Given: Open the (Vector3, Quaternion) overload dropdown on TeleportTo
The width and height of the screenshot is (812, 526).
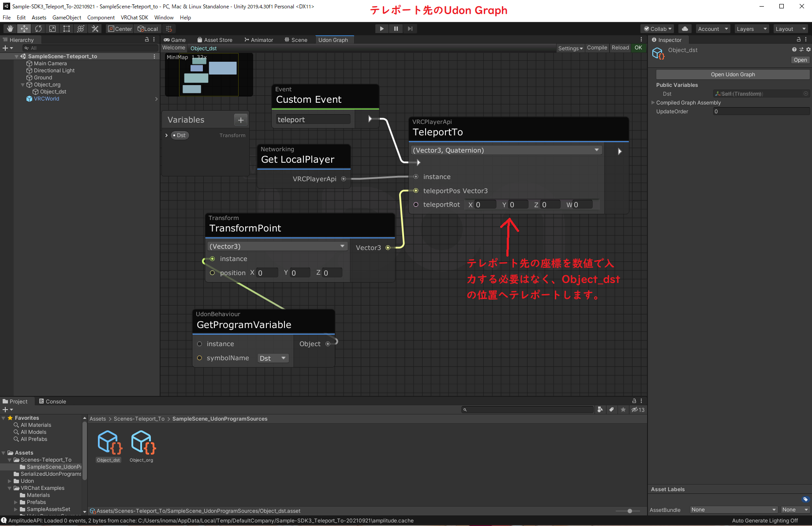Looking at the screenshot, I should (505, 150).
